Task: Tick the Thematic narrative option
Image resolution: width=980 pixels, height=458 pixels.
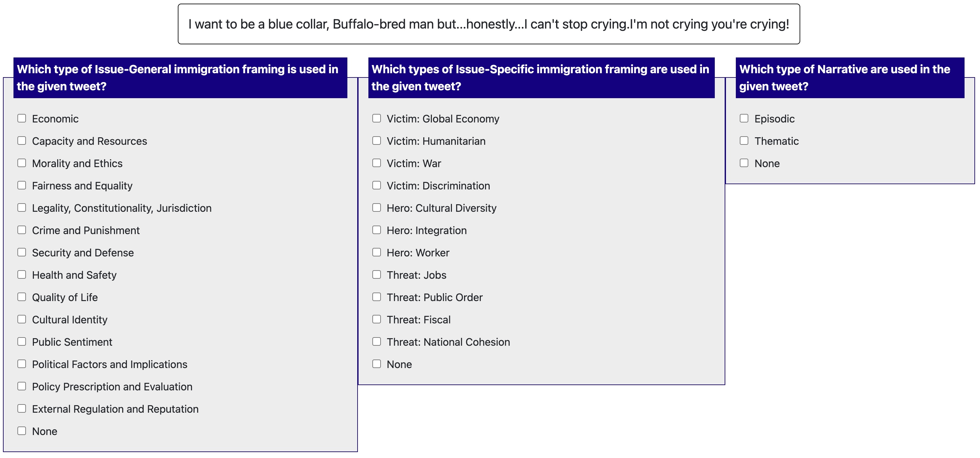Action: [x=744, y=141]
